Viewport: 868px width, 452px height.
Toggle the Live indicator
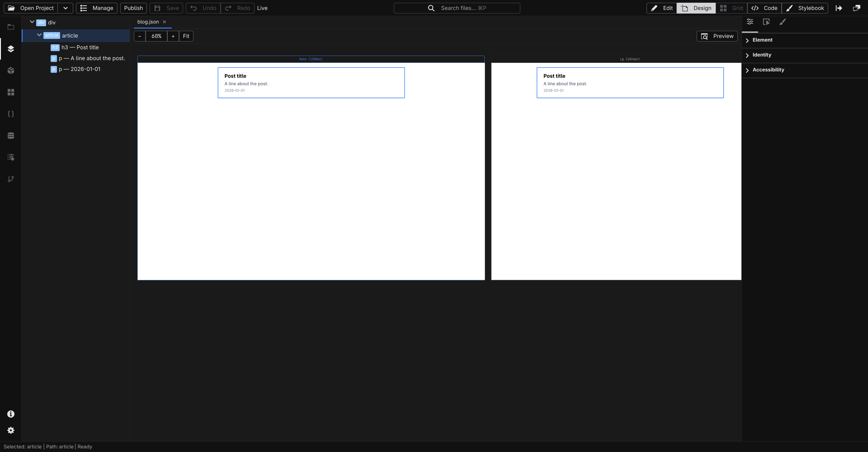(262, 8)
